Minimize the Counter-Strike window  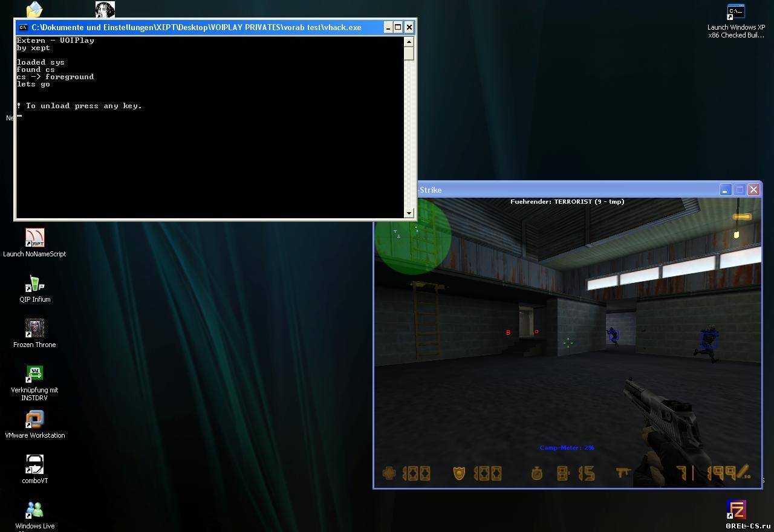726,190
